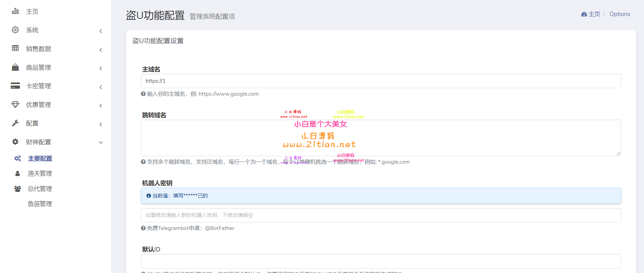The image size is (644, 273).
Task: Click the bar chart icon beside 主页
Action: coord(15,11)
